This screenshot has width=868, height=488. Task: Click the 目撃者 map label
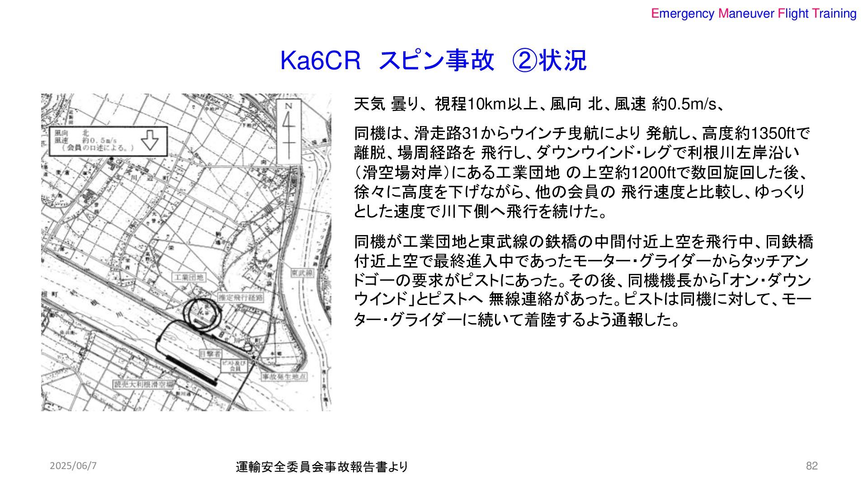[210, 354]
